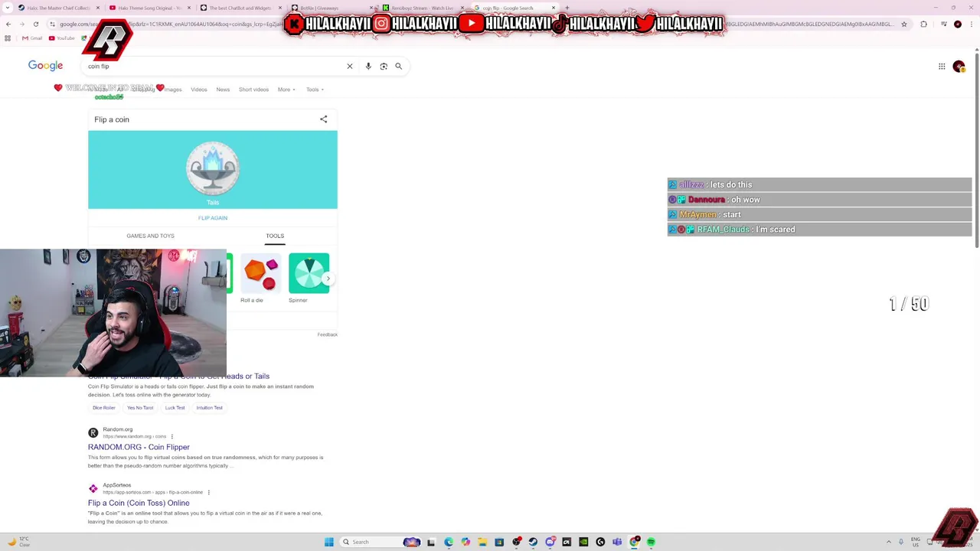Open more options for Random.org result

point(171,436)
